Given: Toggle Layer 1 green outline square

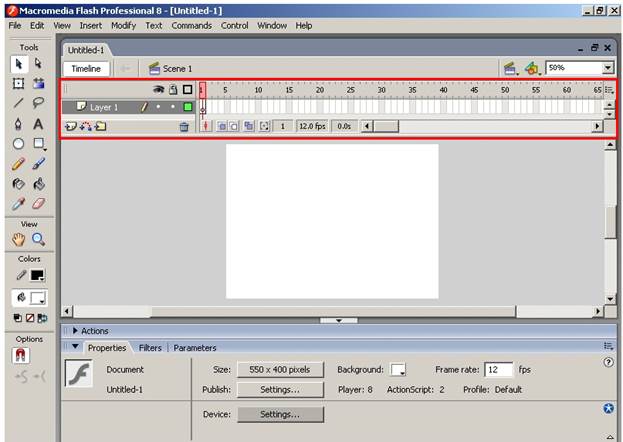Looking at the screenshot, I should tap(188, 107).
